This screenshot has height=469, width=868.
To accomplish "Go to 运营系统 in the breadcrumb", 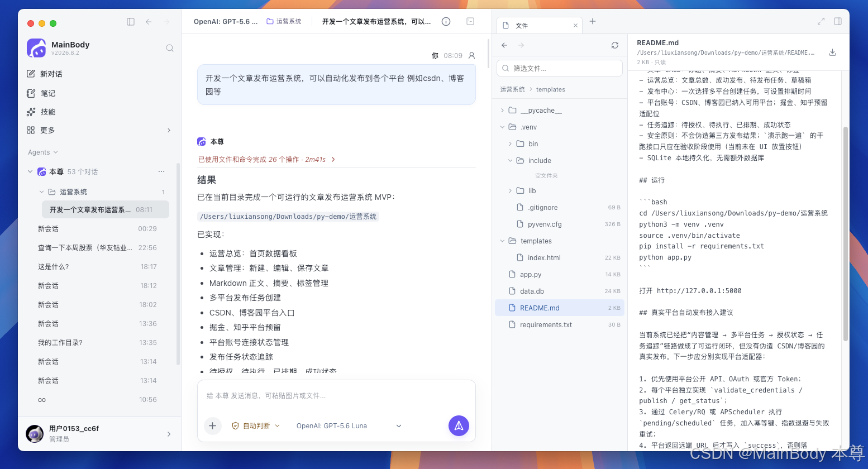I will point(512,89).
